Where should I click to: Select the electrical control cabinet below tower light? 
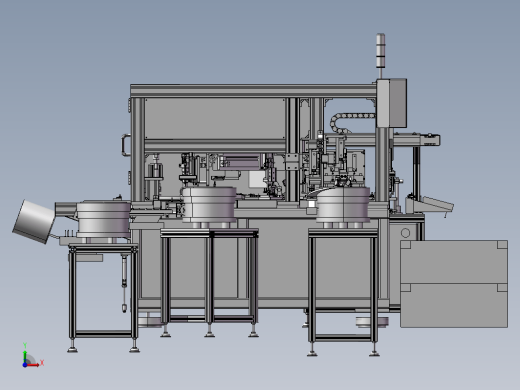(x=392, y=103)
